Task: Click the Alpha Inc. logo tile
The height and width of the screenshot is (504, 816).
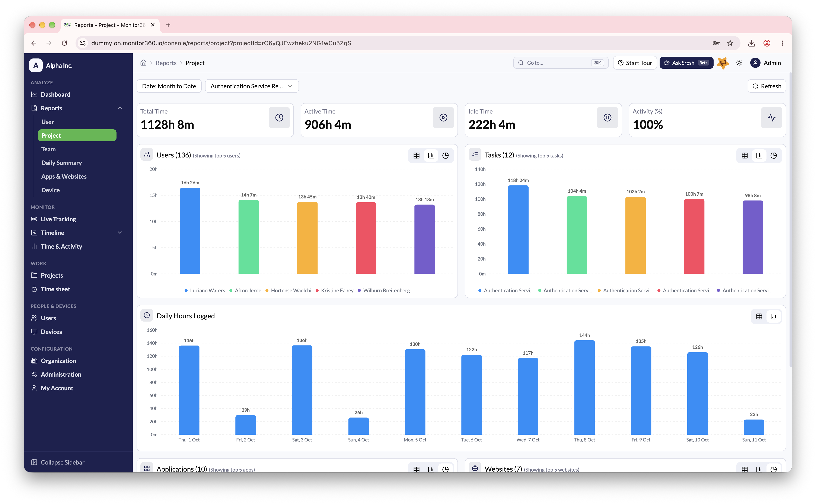Action: coord(36,65)
